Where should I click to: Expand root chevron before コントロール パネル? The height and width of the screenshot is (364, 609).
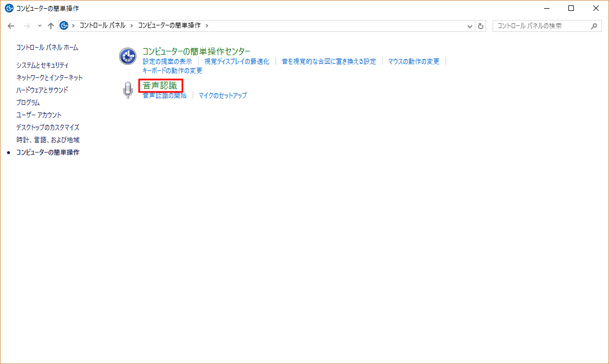pos(73,25)
